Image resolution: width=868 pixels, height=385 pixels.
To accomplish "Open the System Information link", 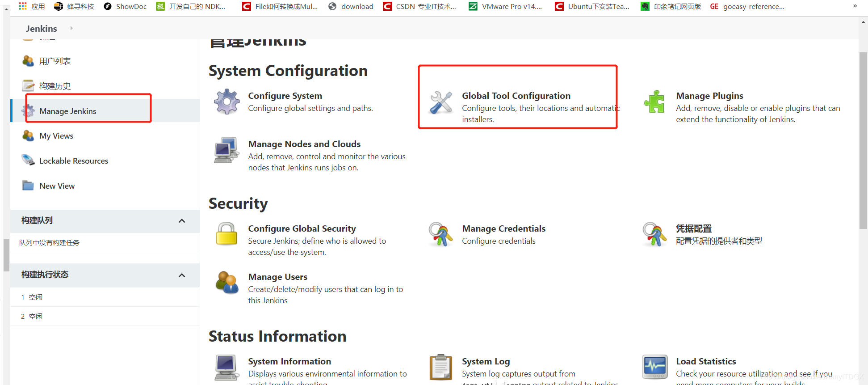I will [289, 361].
